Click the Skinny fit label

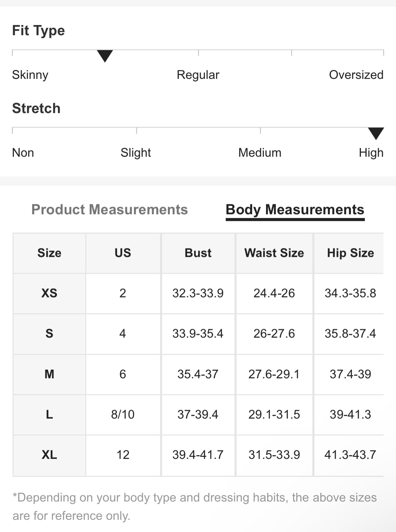click(x=30, y=75)
